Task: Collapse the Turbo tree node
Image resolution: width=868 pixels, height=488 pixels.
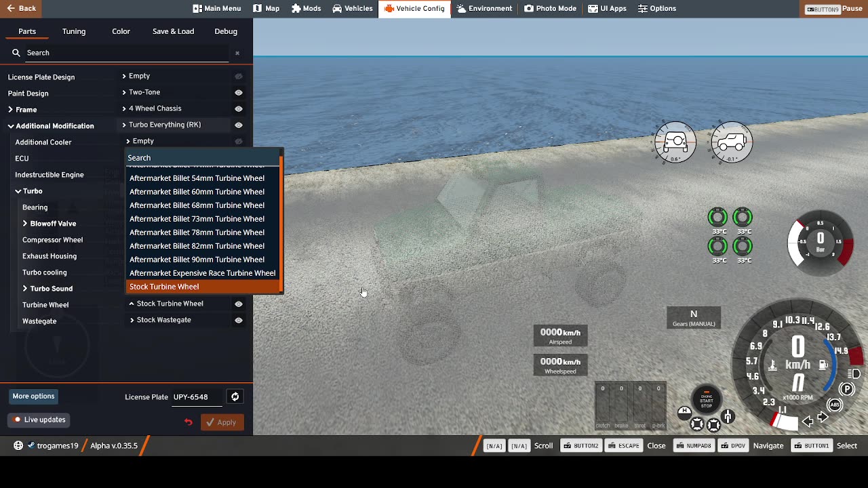Action: 18,191
